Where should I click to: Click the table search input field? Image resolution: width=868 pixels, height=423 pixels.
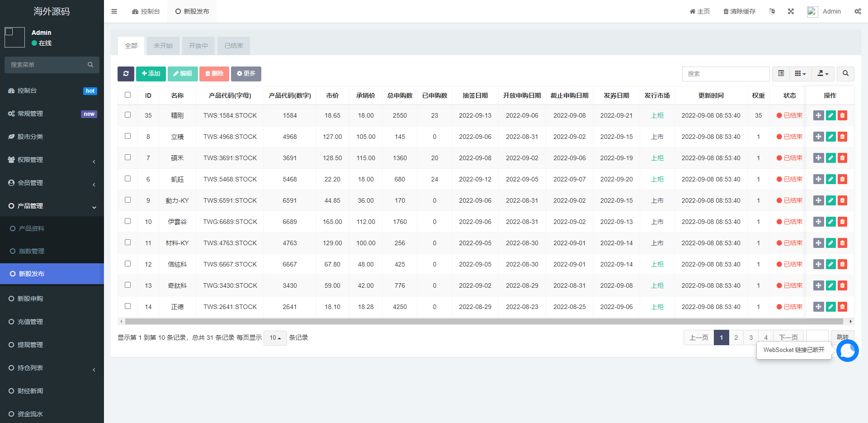pos(725,74)
